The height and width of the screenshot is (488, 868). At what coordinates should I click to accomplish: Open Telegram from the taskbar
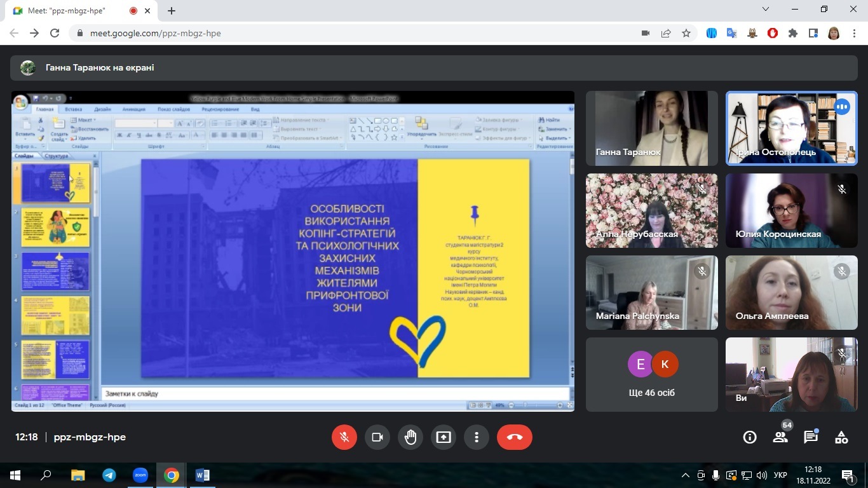[x=109, y=475]
